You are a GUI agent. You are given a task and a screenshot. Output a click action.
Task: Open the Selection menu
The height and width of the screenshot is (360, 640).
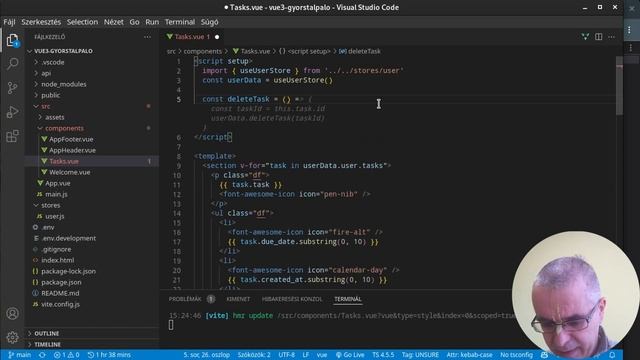click(x=82, y=22)
